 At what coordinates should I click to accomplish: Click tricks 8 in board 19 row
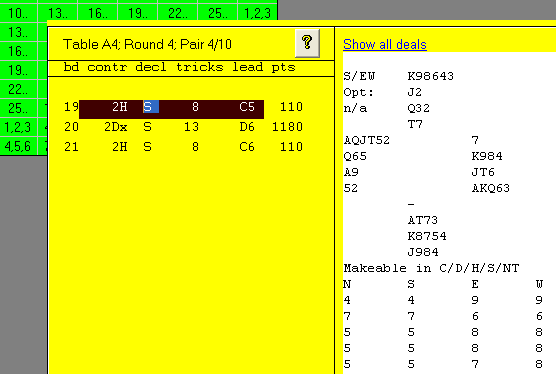click(195, 107)
